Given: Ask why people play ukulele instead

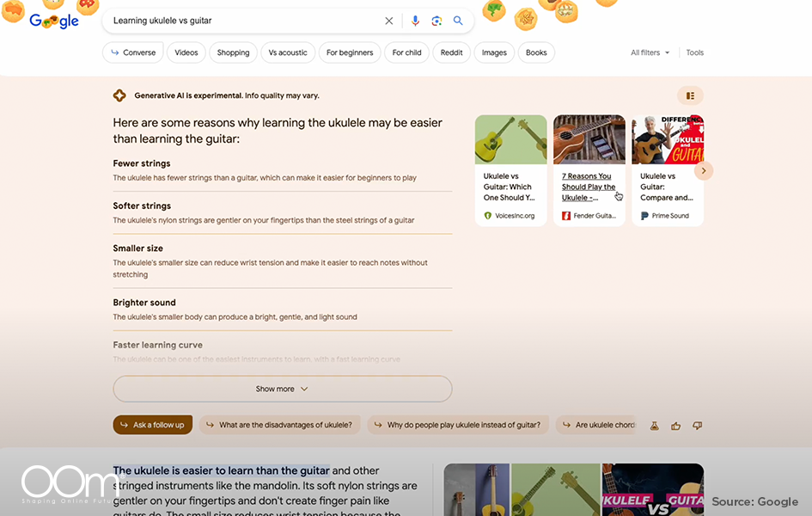Looking at the screenshot, I should pos(458,425).
